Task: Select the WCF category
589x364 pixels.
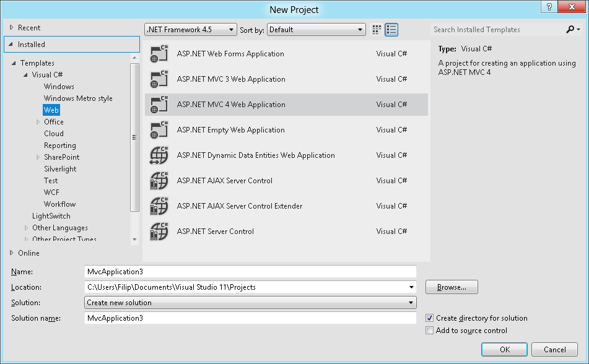Action: (51, 193)
